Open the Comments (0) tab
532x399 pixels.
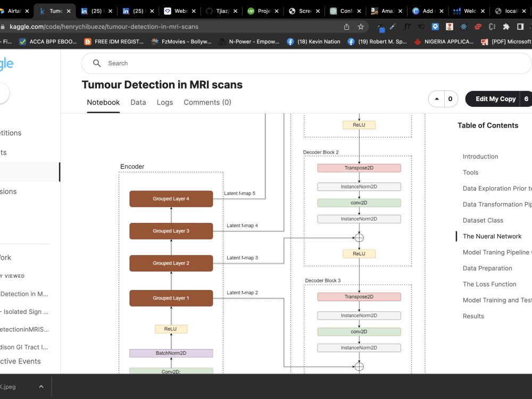click(207, 103)
